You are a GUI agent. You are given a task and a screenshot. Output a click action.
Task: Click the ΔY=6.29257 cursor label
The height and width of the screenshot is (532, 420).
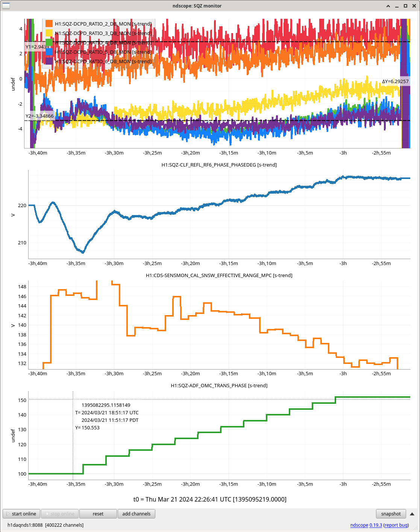[x=395, y=81]
